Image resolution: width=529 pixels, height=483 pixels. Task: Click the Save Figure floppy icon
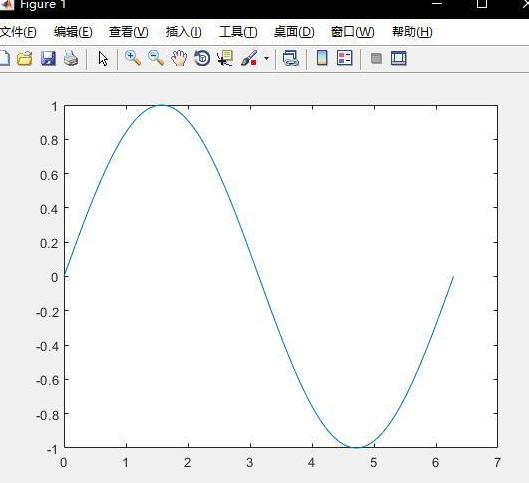[x=48, y=58]
